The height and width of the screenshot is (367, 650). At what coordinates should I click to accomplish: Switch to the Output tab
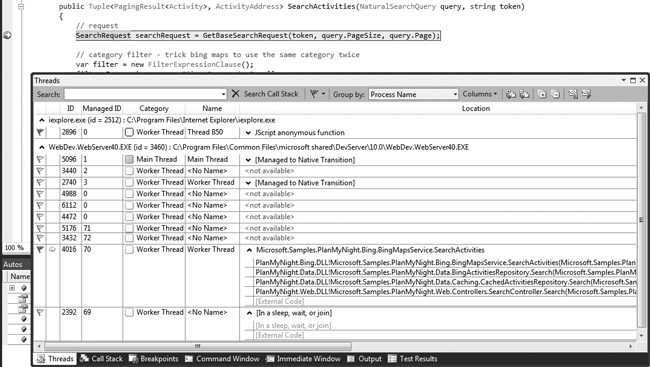click(x=364, y=359)
